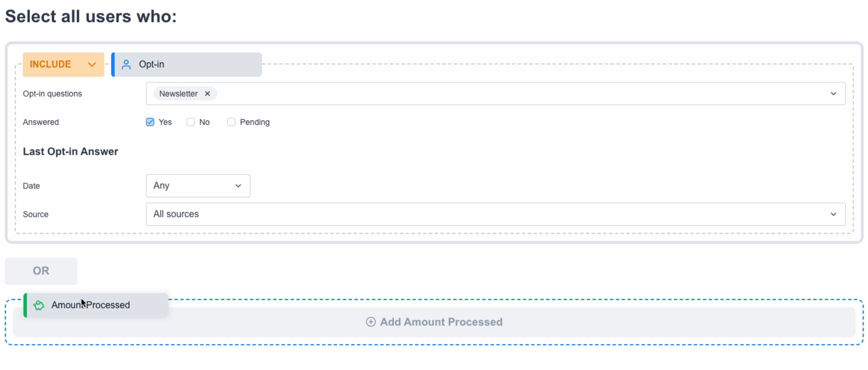
Task: Enable the Pending answered checkbox
Action: [231, 122]
